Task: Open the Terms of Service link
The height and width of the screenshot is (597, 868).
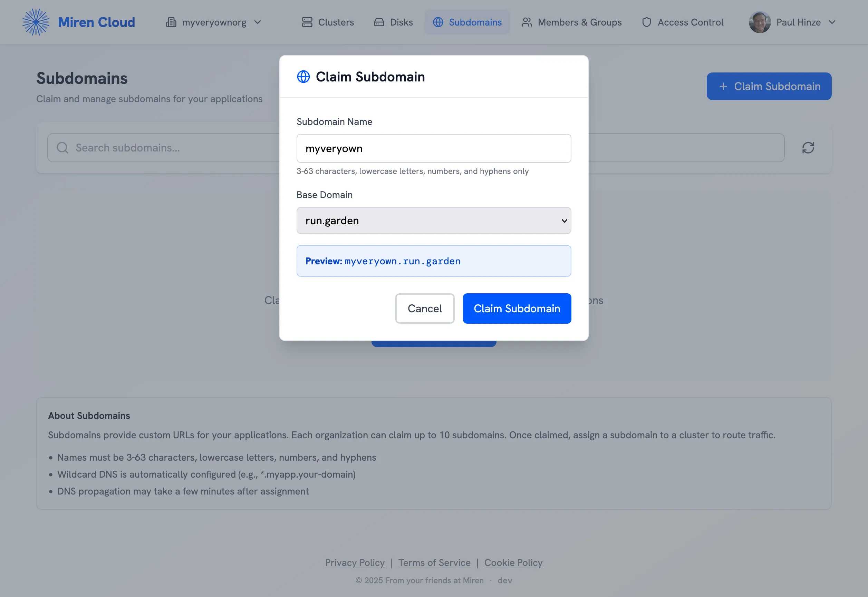Action: pos(434,562)
